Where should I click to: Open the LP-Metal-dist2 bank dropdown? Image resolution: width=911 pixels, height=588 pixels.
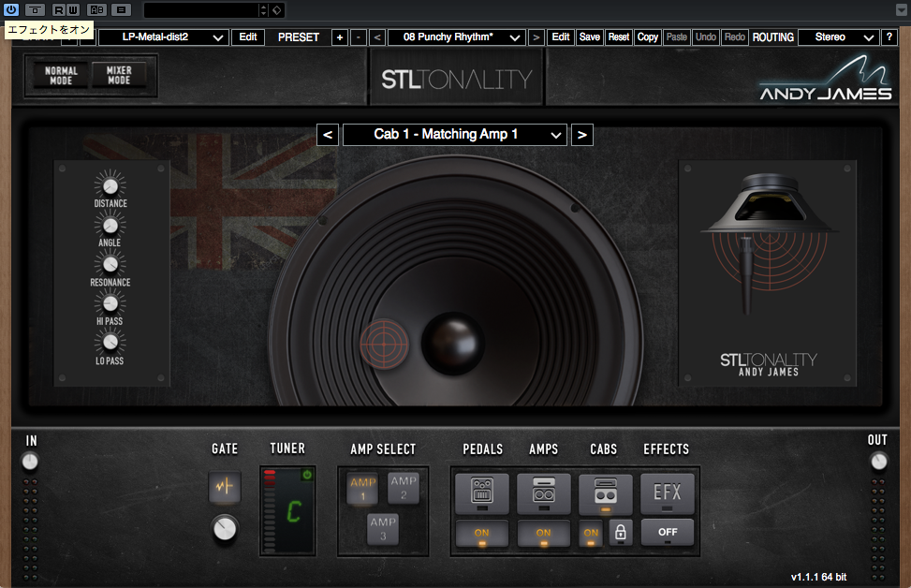(x=163, y=37)
